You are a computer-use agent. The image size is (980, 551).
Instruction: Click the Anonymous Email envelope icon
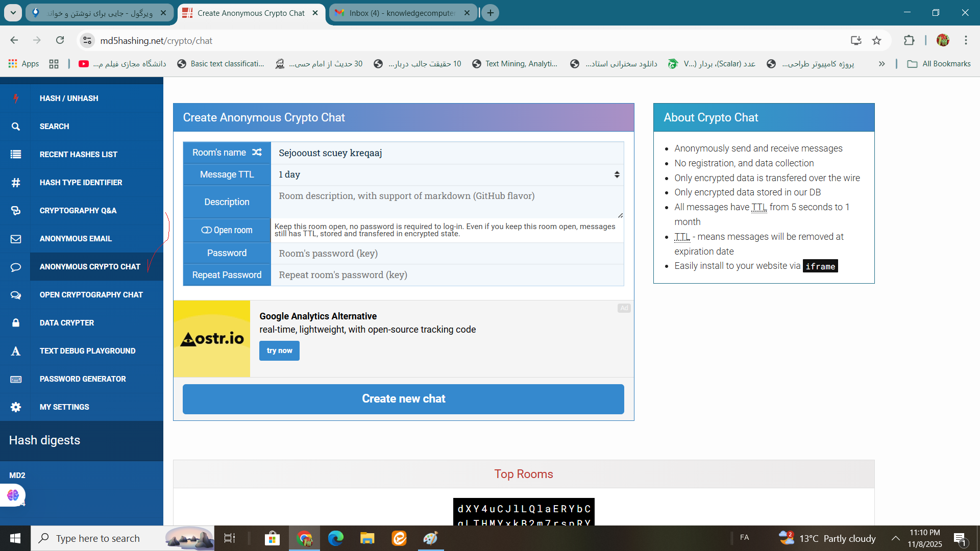click(x=16, y=239)
